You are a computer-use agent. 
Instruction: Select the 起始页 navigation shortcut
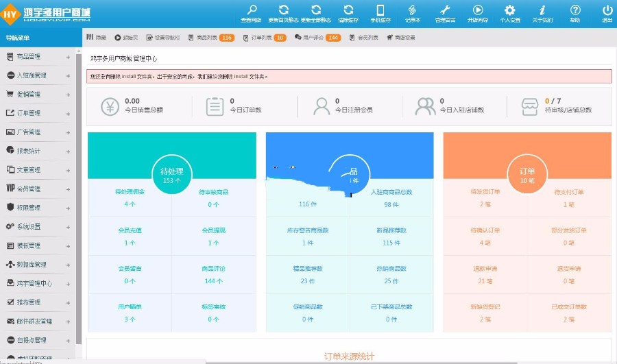[126, 38]
